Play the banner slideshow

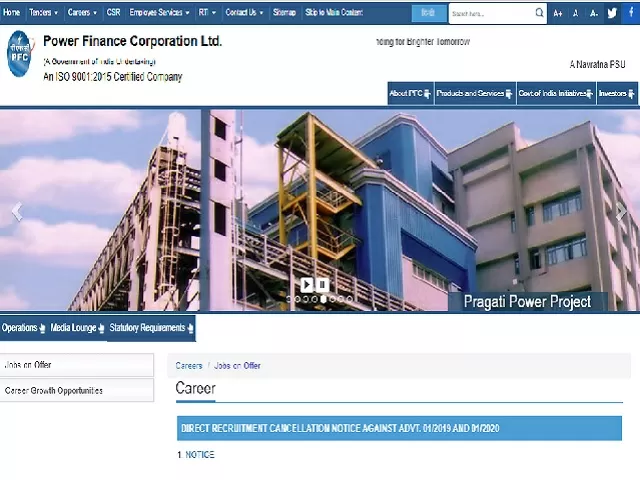[307, 284]
